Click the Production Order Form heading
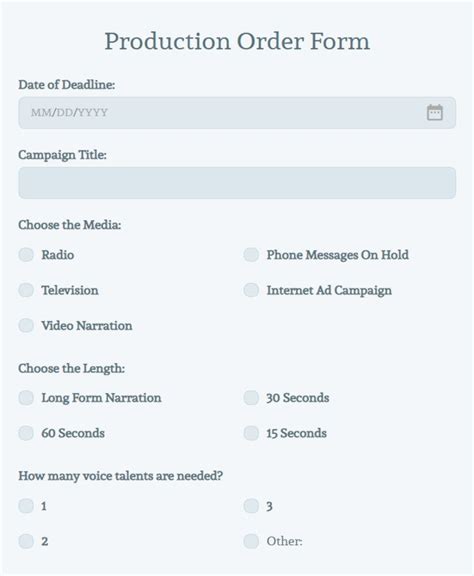 [x=237, y=41]
